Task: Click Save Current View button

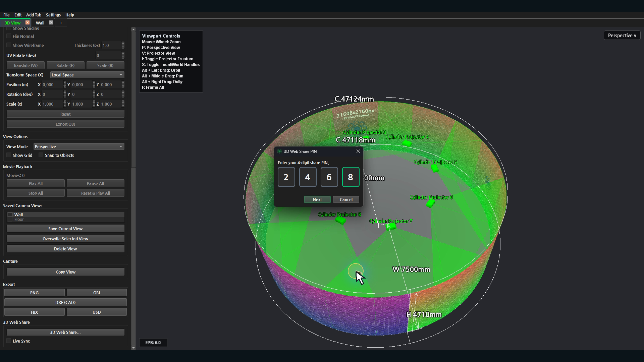Action: point(65,229)
